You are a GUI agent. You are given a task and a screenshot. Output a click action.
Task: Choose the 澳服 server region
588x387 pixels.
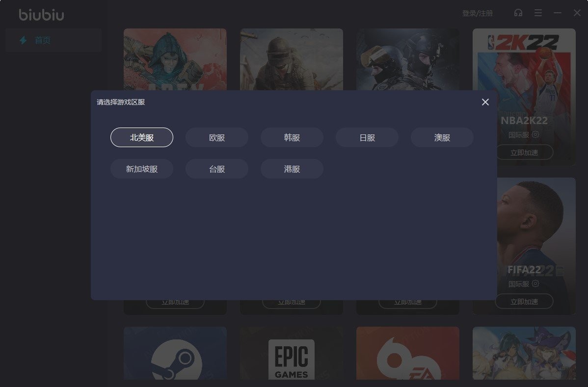(442, 137)
